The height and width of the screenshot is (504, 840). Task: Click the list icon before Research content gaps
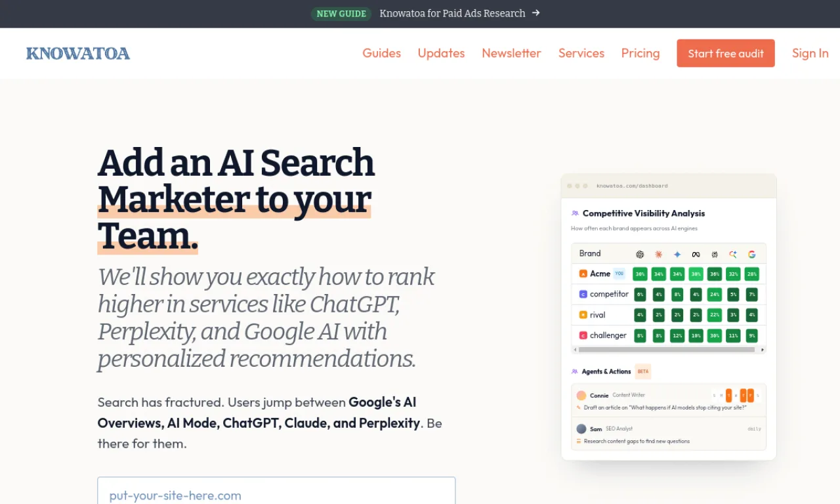pyautogui.click(x=579, y=441)
